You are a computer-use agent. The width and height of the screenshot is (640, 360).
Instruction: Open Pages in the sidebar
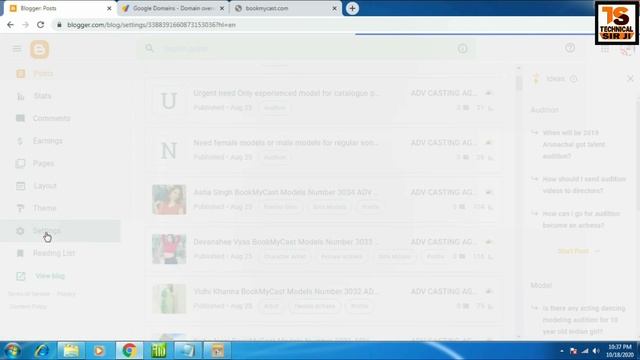43,163
